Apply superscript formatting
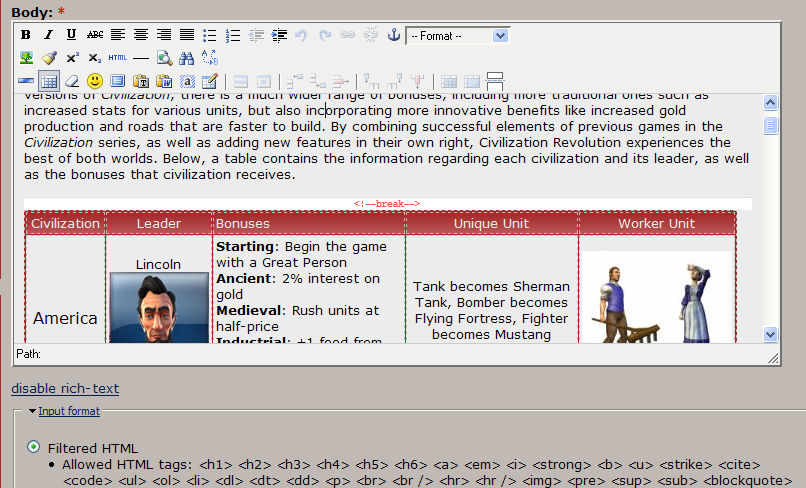 click(72, 58)
